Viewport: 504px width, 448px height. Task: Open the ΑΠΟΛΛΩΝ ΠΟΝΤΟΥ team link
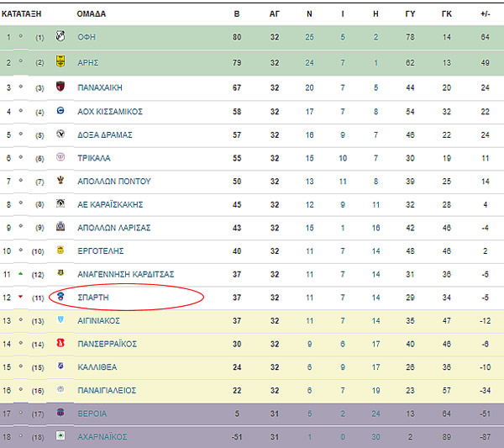114,182
